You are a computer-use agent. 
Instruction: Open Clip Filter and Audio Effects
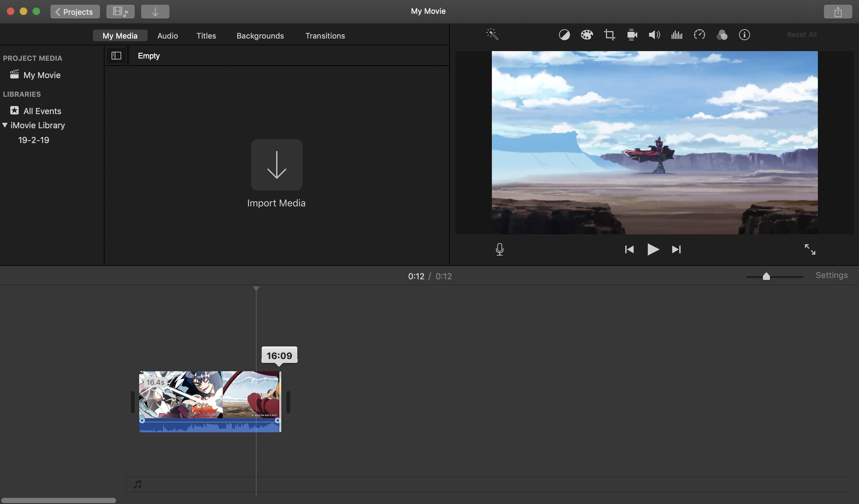coord(722,35)
